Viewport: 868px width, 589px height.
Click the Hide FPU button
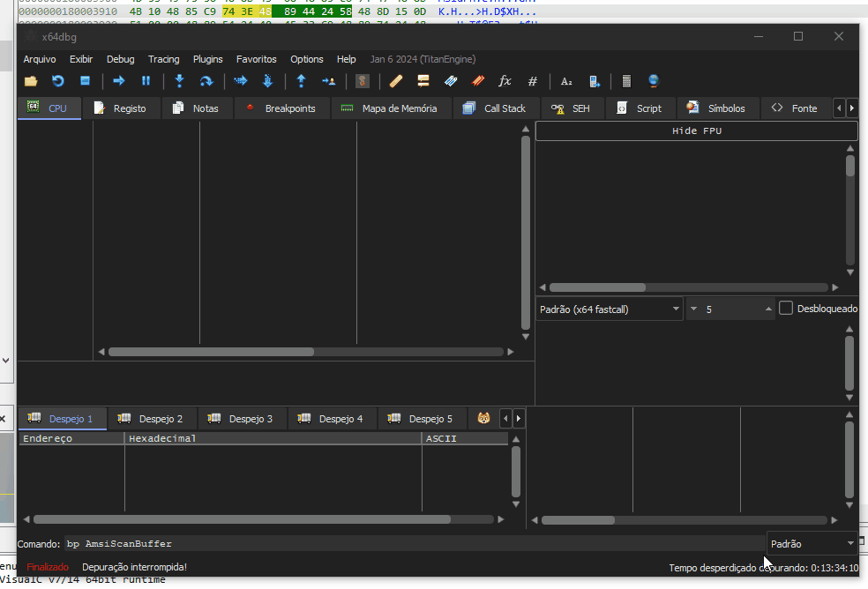[697, 130]
